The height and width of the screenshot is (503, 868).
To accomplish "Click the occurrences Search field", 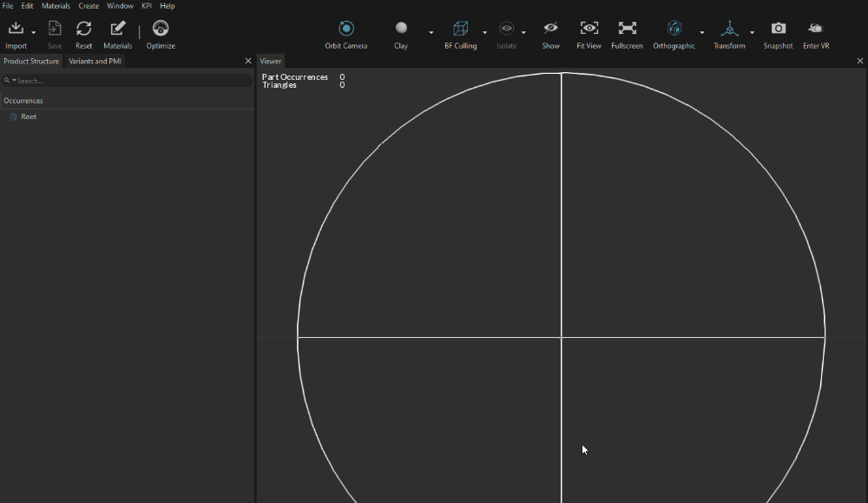I will click(127, 81).
